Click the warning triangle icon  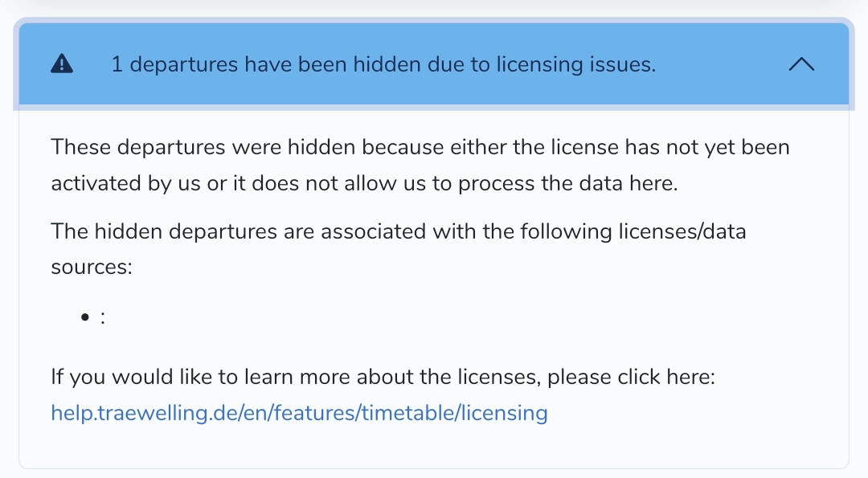tap(62, 65)
